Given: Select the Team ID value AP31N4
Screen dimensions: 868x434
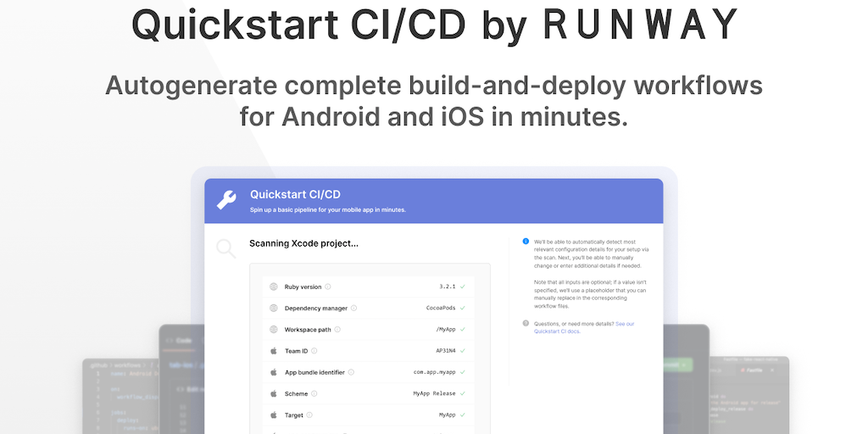Looking at the screenshot, I should click(446, 350).
